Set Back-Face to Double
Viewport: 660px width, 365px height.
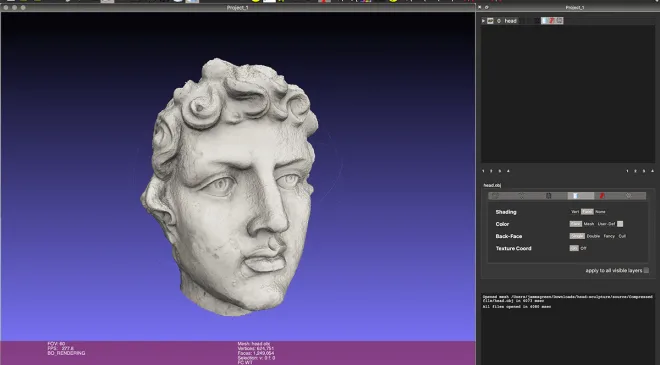[593, 236]
